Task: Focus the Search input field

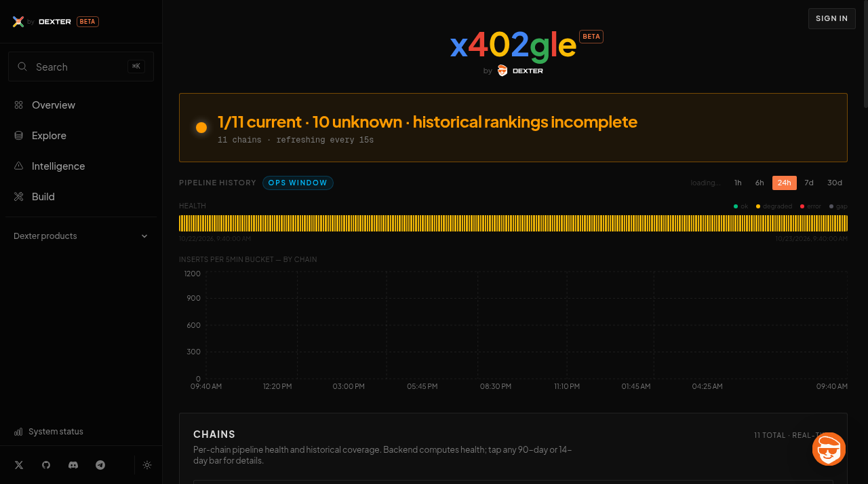Action: pyautogui.click(x=81, y=67)
